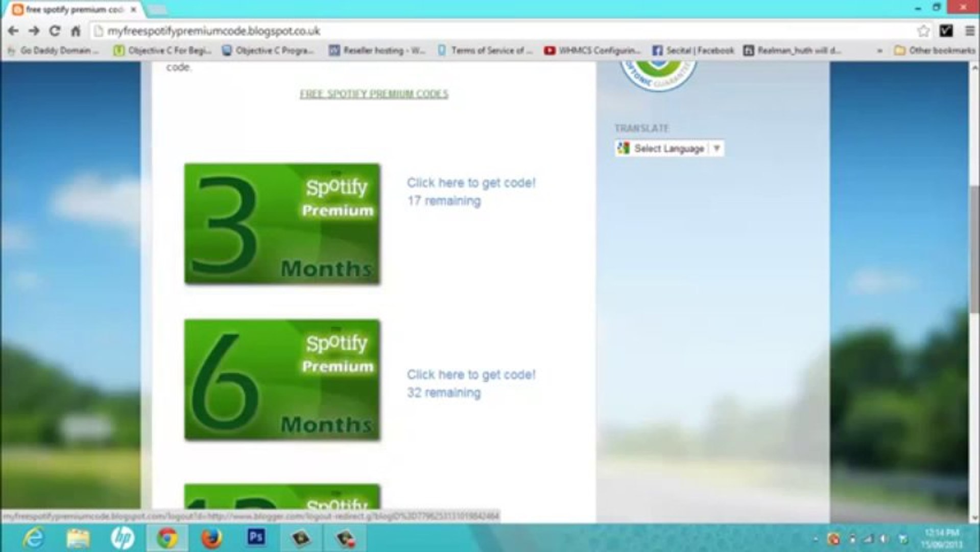Open the Terms of Service bookmark
Screen dimensions: 980x552
(x=485, y=51)
